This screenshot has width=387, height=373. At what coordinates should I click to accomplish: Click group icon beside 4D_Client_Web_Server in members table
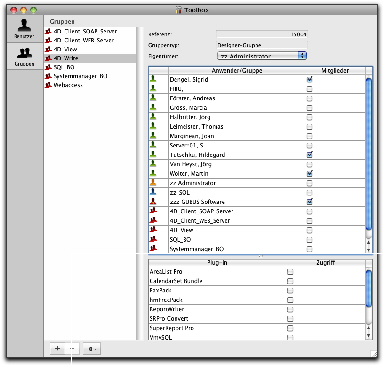[x=153, y=220]
